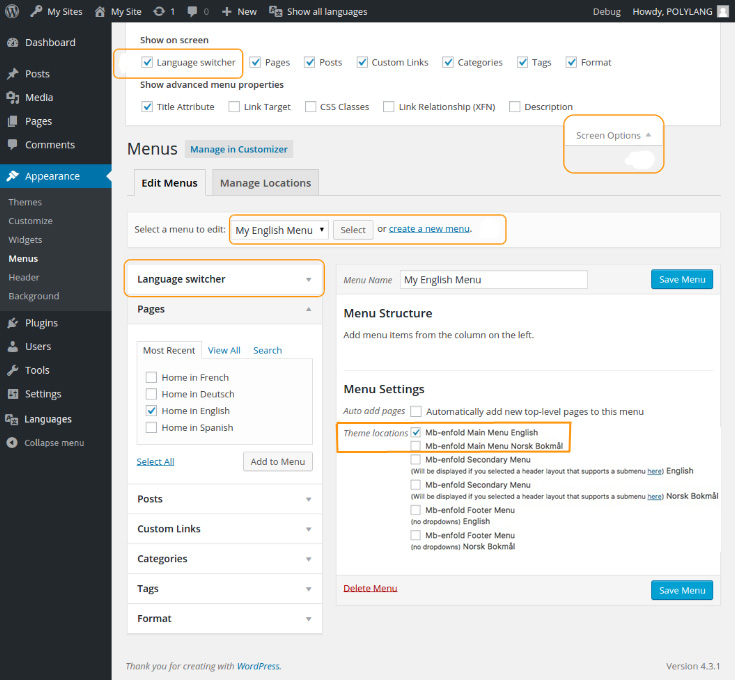Toggle the Custom Links screen option checkbox
Screen dimensions: 735x680
coord(362,62)
